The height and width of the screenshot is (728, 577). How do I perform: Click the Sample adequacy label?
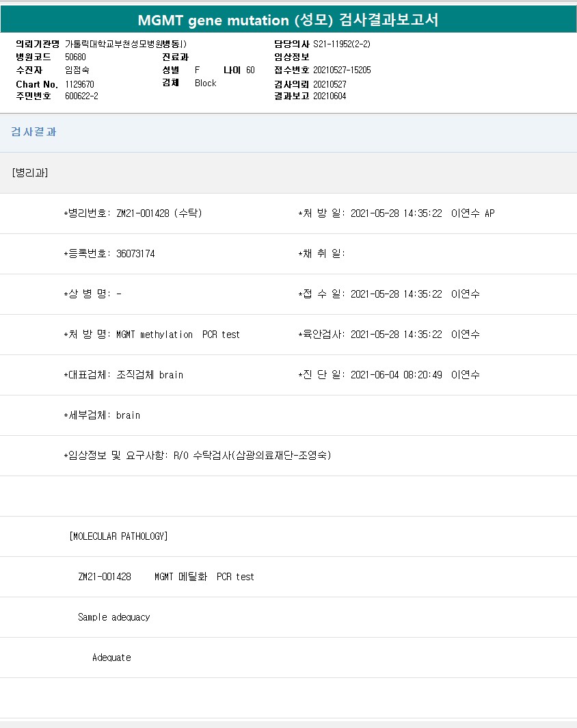(113, 617)
